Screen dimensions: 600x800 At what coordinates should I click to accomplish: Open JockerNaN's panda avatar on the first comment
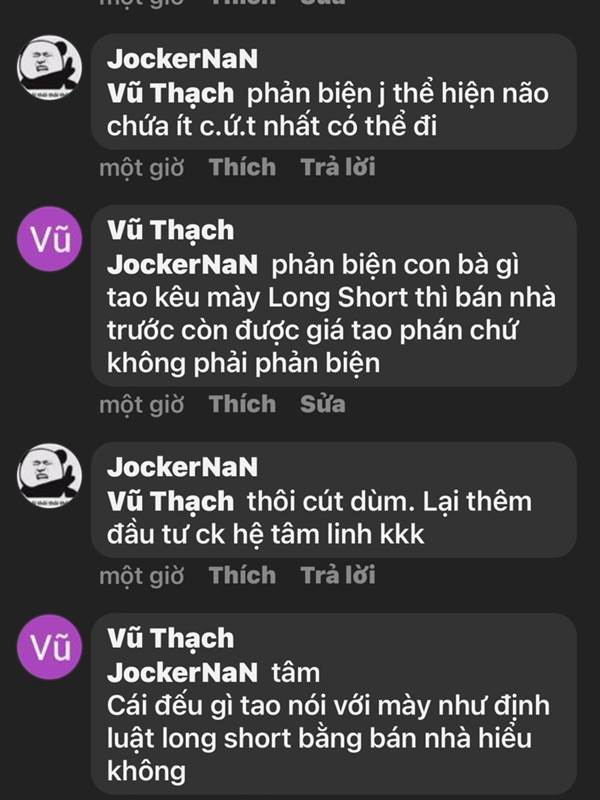tap(49, 67)
